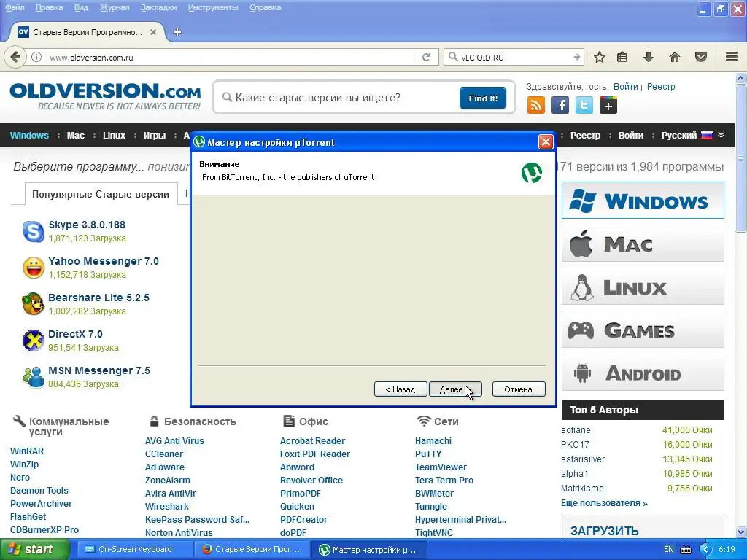
Task: Select the Mac platform banner
Action: (x=643, y=244)
